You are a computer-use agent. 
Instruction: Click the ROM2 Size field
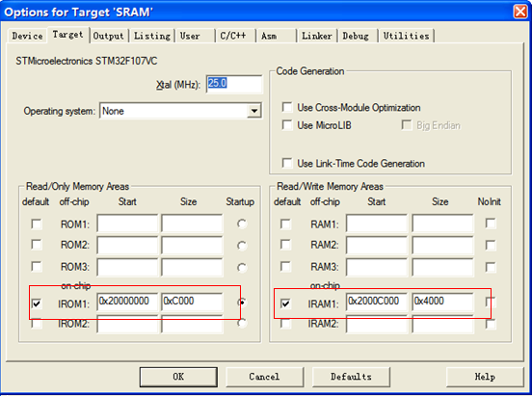(192, 245)
